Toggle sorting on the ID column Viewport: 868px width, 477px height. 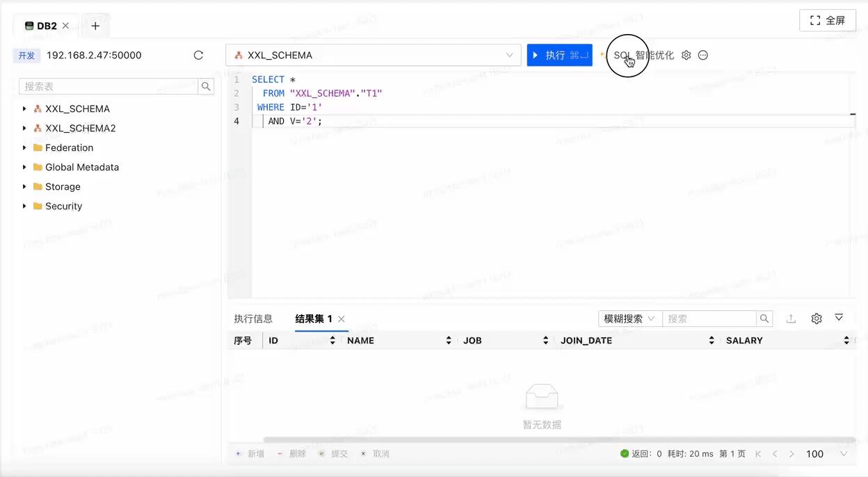[x=332, y=340]
